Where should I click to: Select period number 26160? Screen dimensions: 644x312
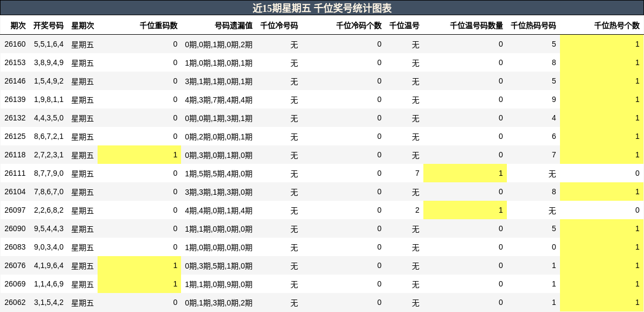15,44
